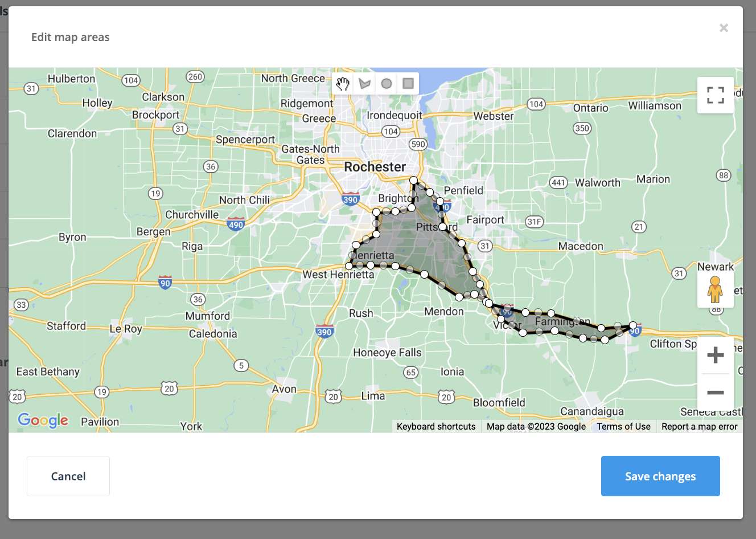Click route 260 marker near Clarkson
The image size is (756, 539).
click(x=195, y=76)
